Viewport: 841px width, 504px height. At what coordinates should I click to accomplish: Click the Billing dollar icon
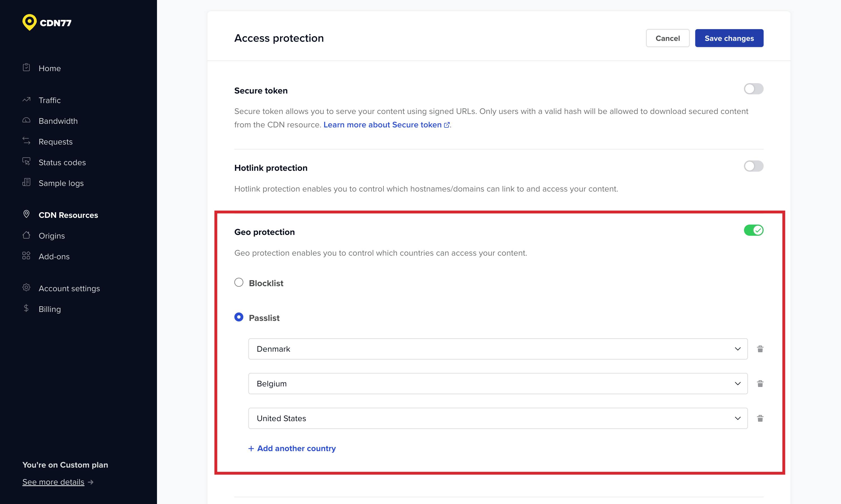26,308
